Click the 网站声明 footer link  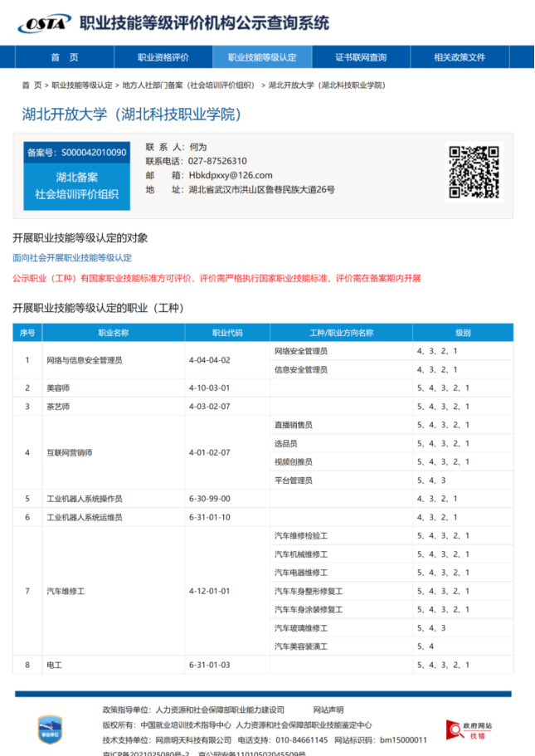(x=328, y=710)
